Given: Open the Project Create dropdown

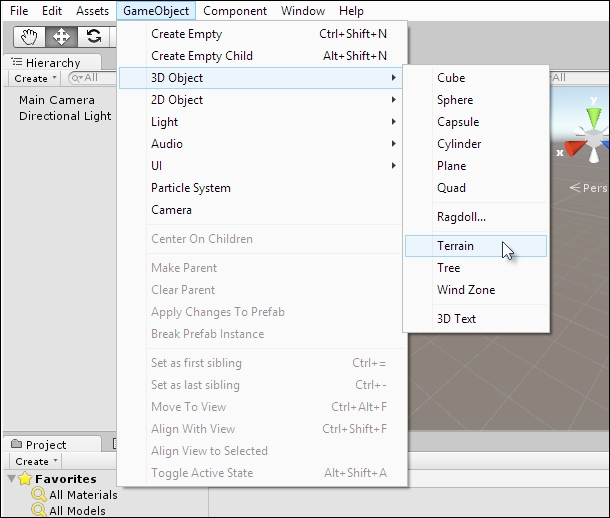Looking at the screenshot, I should [x=36, y=461].
